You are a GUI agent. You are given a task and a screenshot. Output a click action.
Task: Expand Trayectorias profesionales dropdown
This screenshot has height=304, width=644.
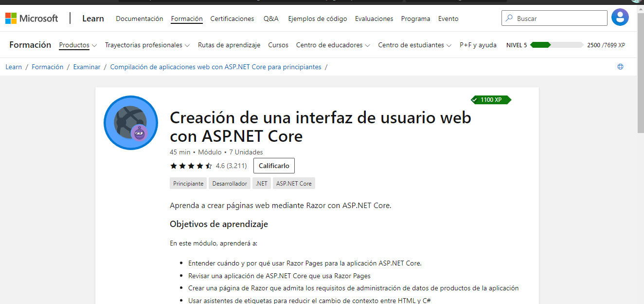[x=147, y=45]
